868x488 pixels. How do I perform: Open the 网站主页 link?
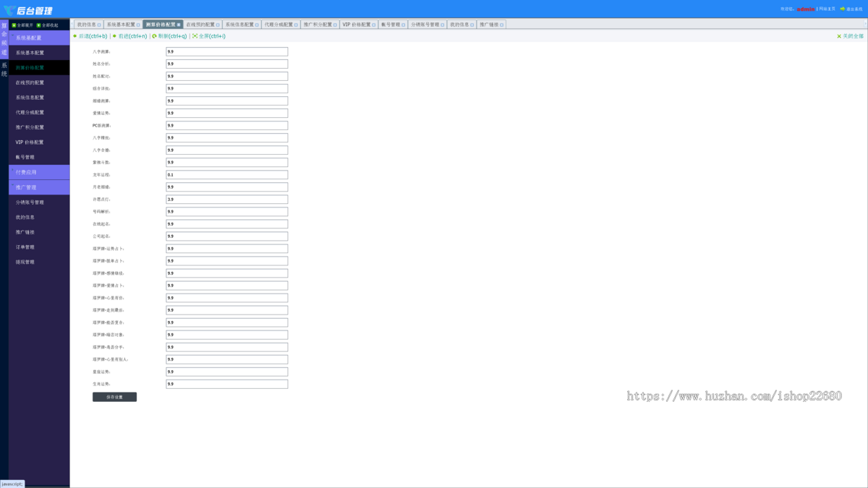point(827,9)
